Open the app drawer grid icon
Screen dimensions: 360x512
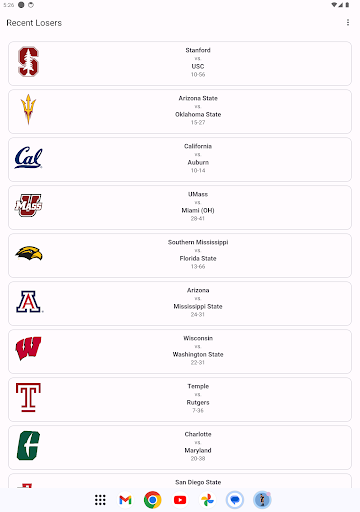pos(100,500)
